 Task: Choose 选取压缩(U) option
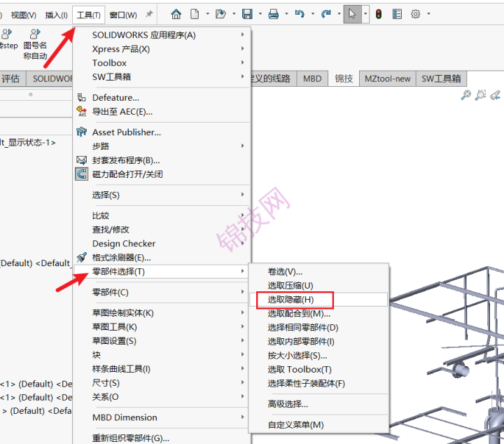(x=318, y=286)
